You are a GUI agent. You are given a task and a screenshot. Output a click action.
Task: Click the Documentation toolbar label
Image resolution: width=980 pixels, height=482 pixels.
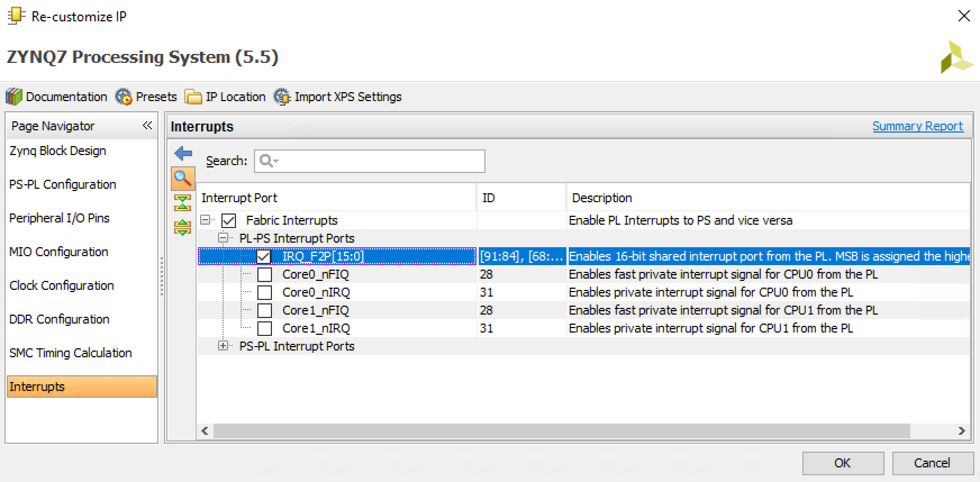tap(66, 97)
